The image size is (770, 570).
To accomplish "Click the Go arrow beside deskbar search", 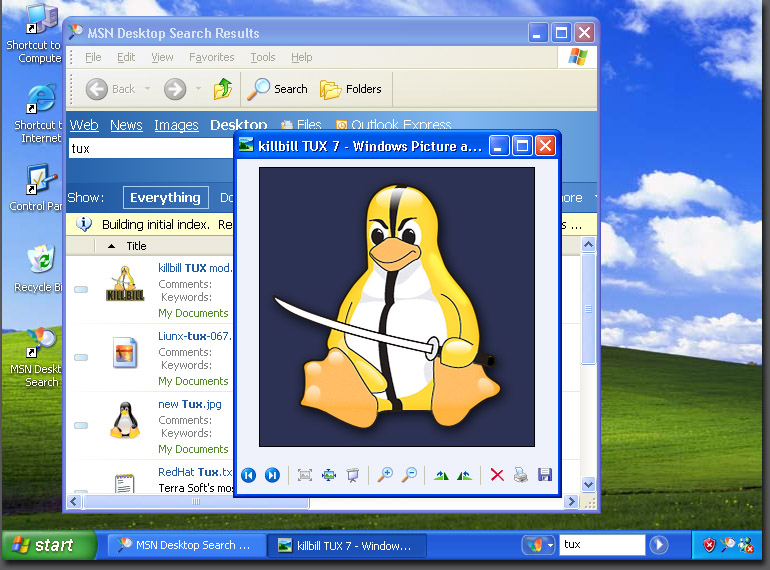I will point(659,544).
